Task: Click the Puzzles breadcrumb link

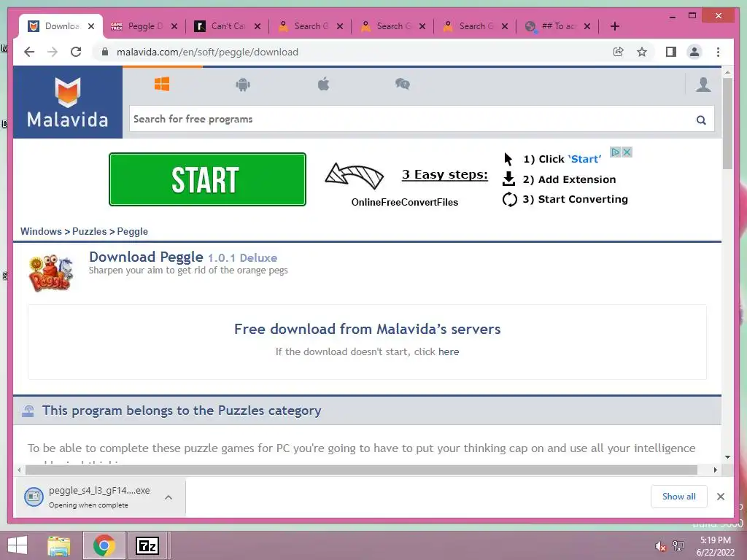Action: click(90, 231)
